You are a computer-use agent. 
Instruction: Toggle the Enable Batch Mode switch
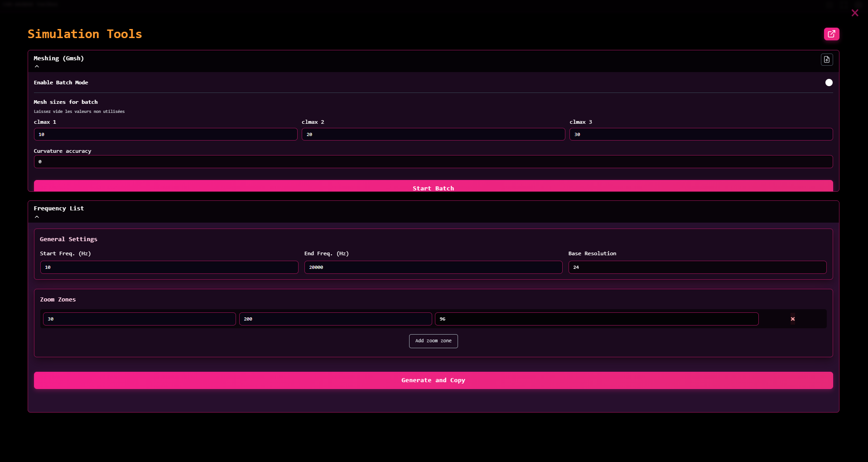point(828,83)
